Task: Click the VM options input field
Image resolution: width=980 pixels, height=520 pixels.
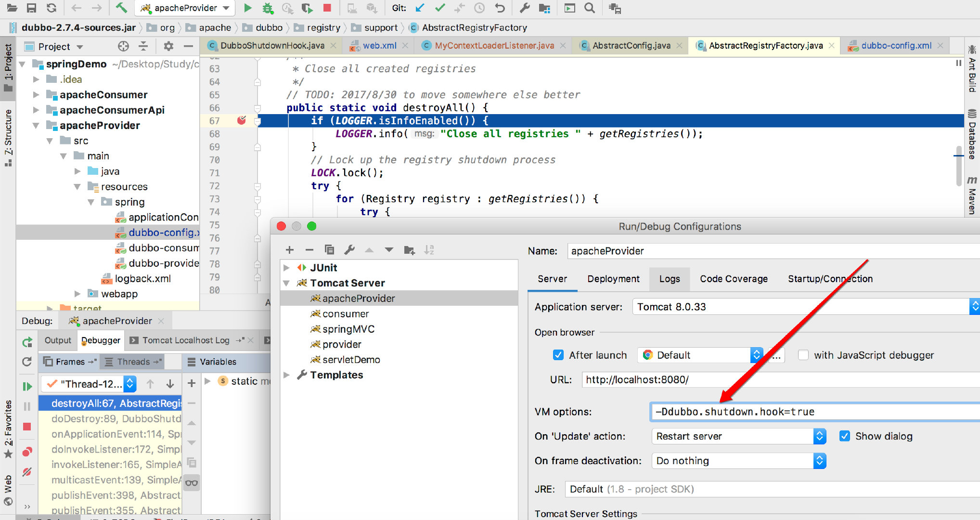Action: click(813, 412)
